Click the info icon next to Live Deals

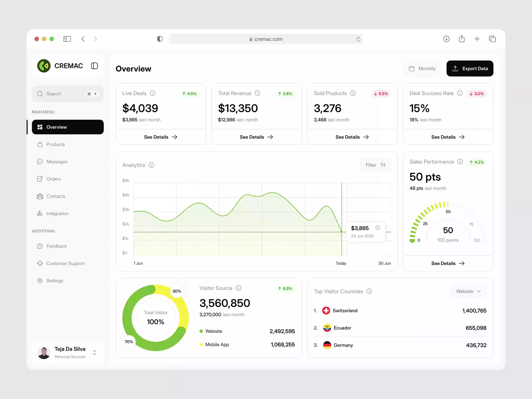153,93
